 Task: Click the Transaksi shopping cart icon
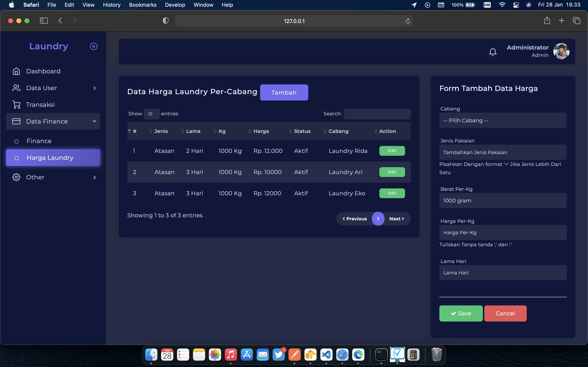(x=16, y=105)
